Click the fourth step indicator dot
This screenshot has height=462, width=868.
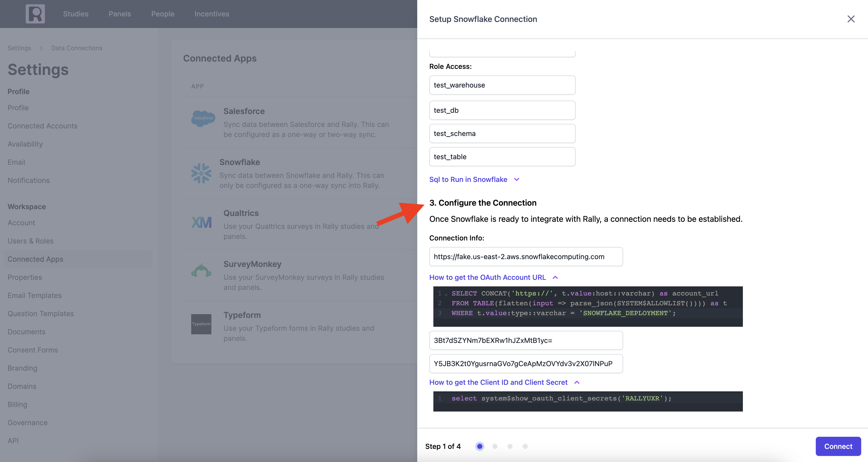525,446
